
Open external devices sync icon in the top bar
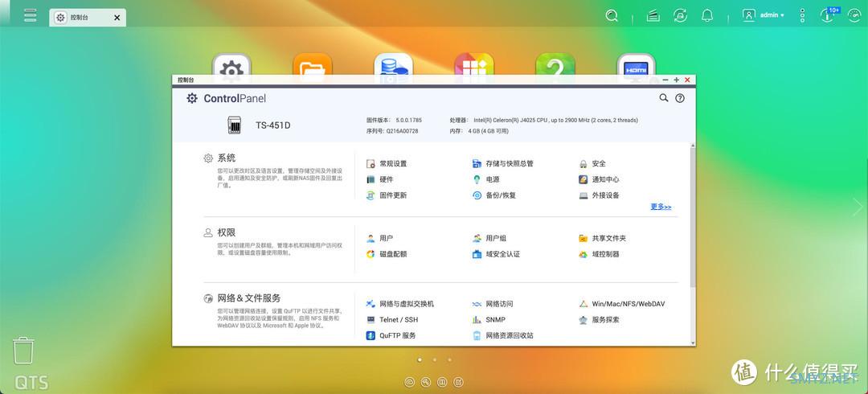click(681, 15)
